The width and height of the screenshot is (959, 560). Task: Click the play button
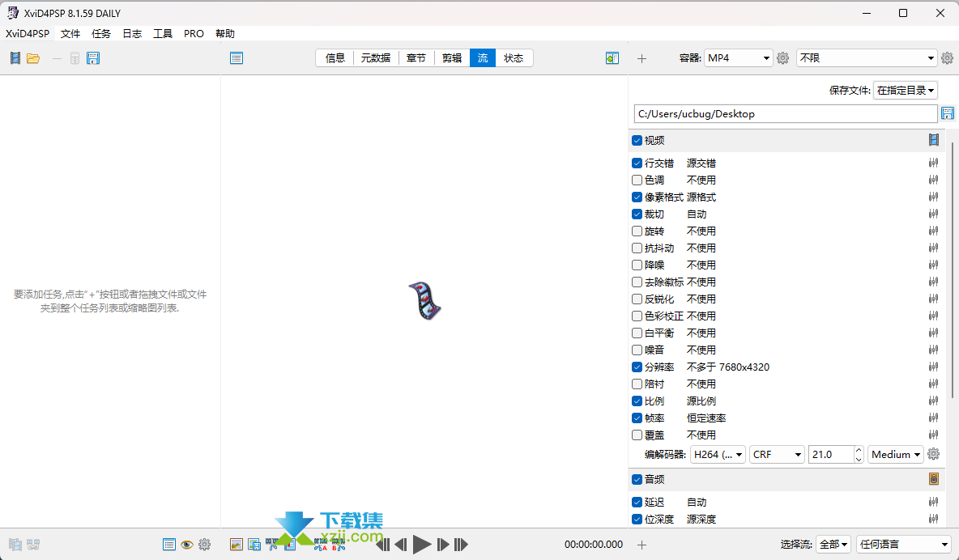pos(422,544)
